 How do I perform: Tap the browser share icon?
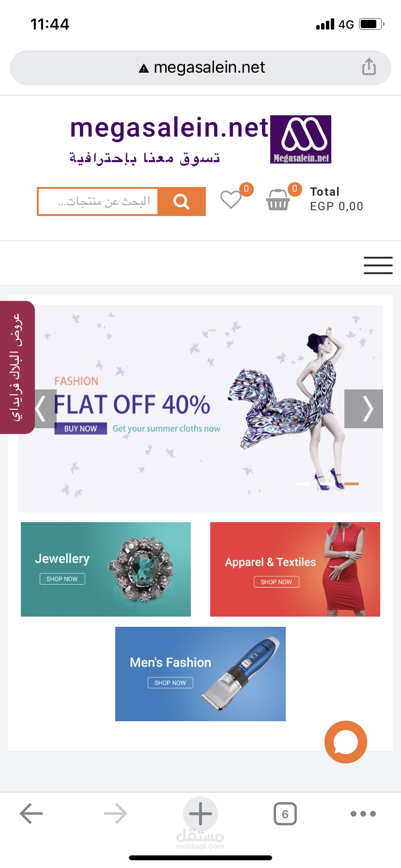click(x=369, y=67)
